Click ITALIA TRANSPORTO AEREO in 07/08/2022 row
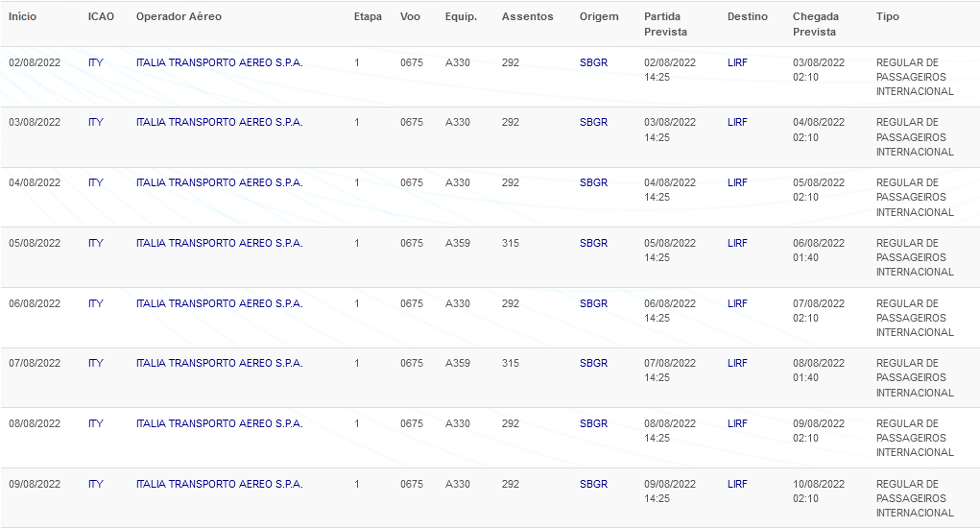 (220, 363)
